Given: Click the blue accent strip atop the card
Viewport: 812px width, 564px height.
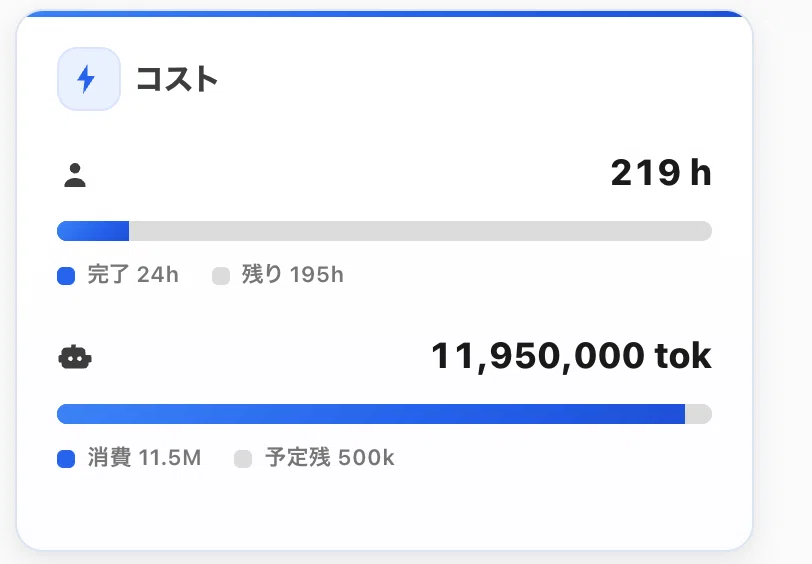Looking at the screenshot, I should (384, 13).
